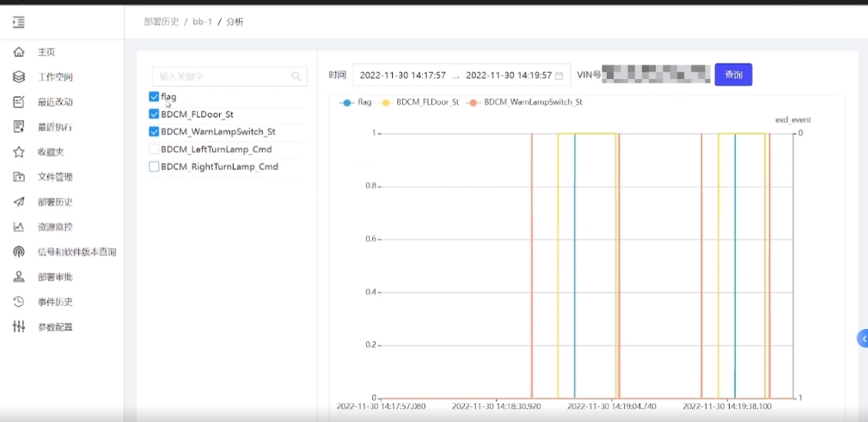Select start time 2022-11-30 14:17:57 field
The image size is (868, 422).
(x=402, y=76)
